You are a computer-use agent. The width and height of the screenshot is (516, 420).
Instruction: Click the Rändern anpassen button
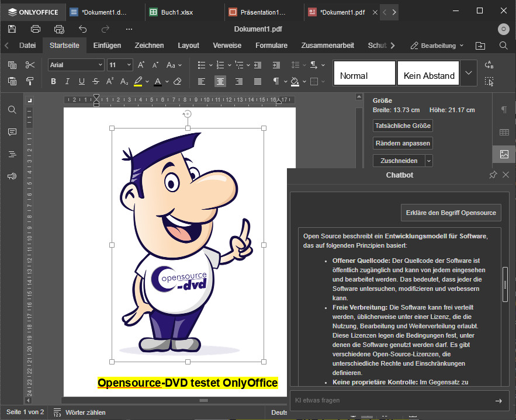(x=403, y=143)
